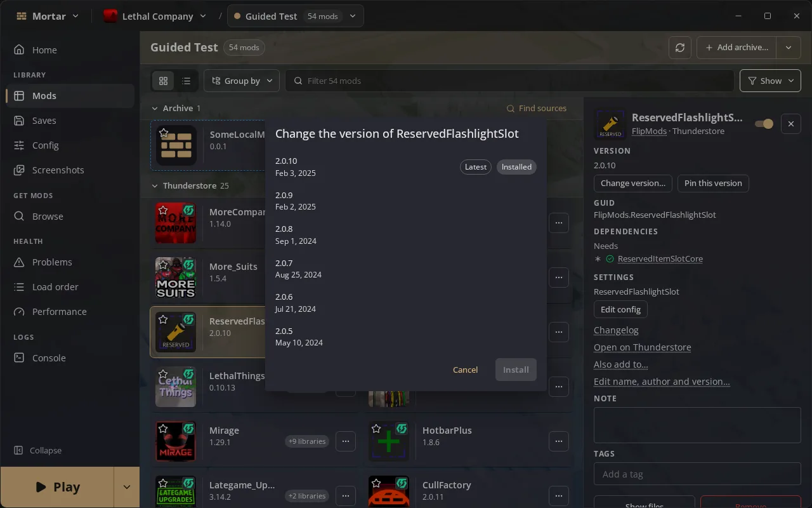The width and height of the screenshot is (812, 508).
Task: Launch the game with Play
Action: pyautogui.click(x=57, y=487)
